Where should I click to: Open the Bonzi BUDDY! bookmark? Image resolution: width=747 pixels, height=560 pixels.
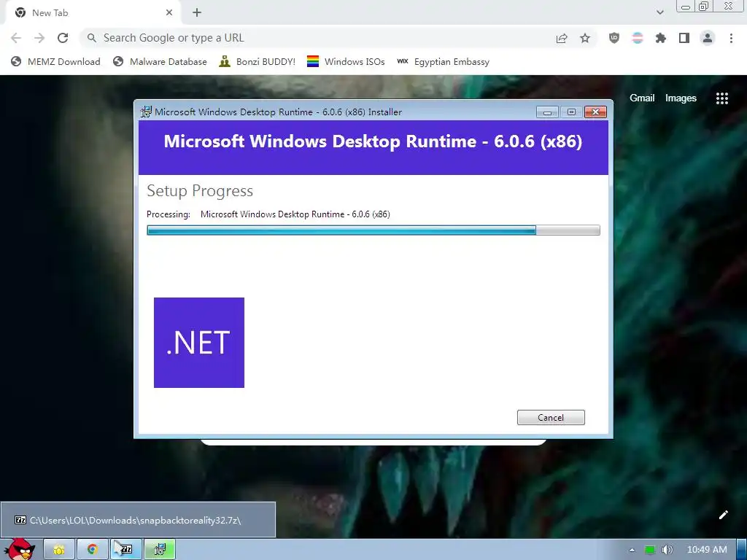tap(258, 62)
